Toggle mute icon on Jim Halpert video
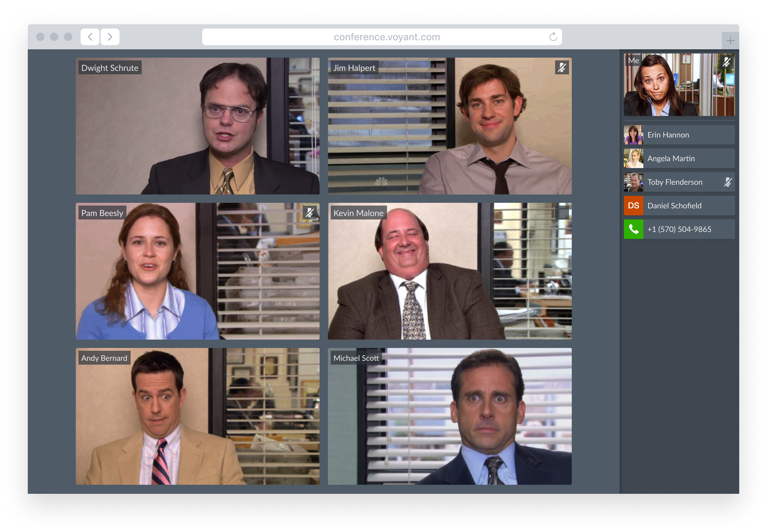Viewport: 767px width, 532px height. coord(562,67)
